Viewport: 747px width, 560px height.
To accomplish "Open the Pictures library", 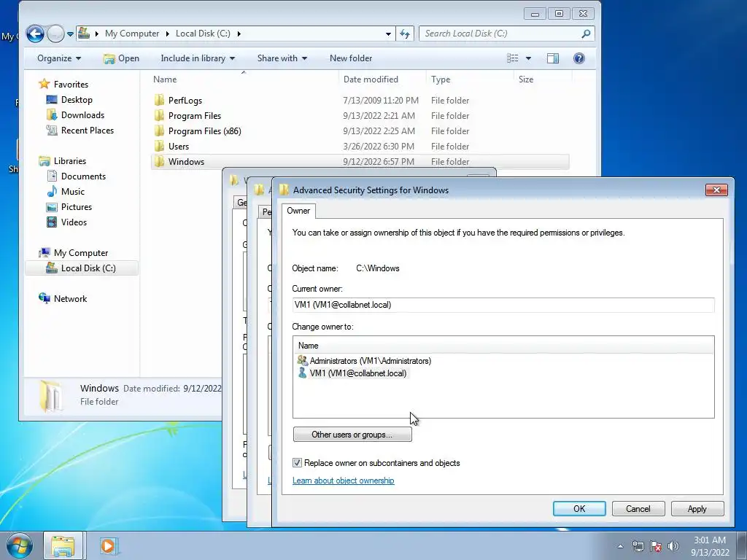I will pyautogui.click(x=76, y=206).
